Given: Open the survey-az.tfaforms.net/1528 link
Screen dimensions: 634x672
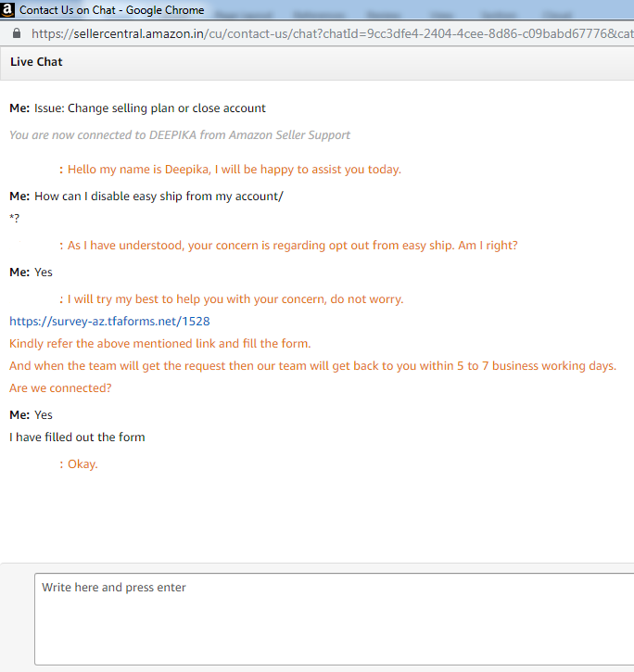Looking at the screenshot, I should click(x=109, y=321).
